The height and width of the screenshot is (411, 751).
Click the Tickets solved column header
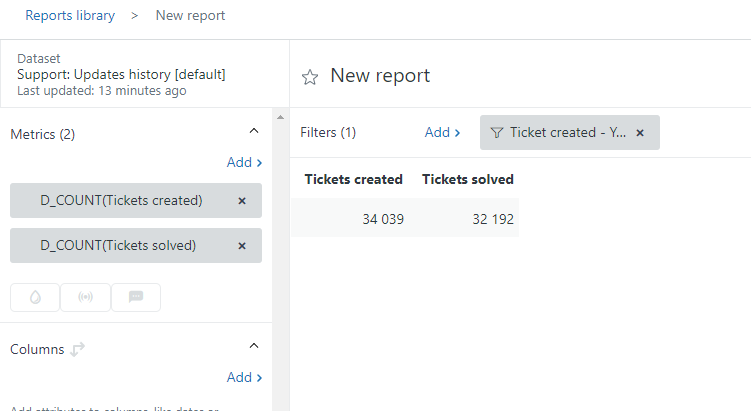467,180
